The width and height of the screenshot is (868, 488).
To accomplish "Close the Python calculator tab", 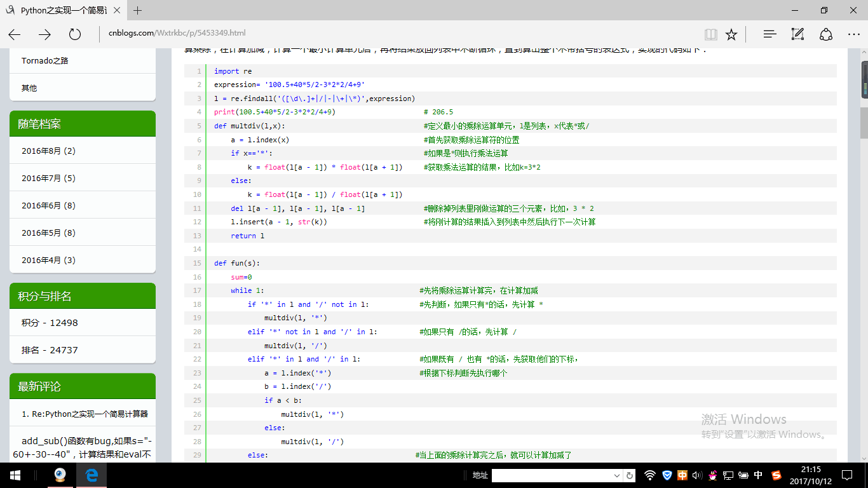I will coord(118,10).
